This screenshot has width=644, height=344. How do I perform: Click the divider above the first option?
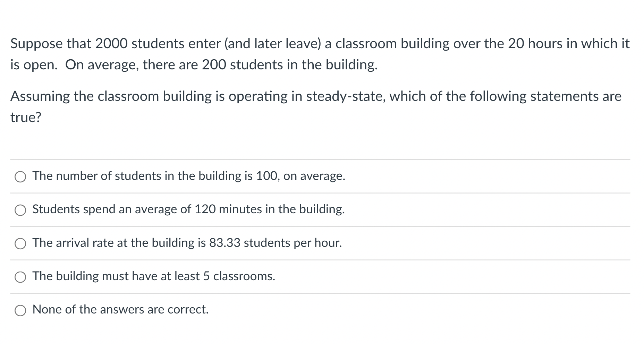[322, 160]
